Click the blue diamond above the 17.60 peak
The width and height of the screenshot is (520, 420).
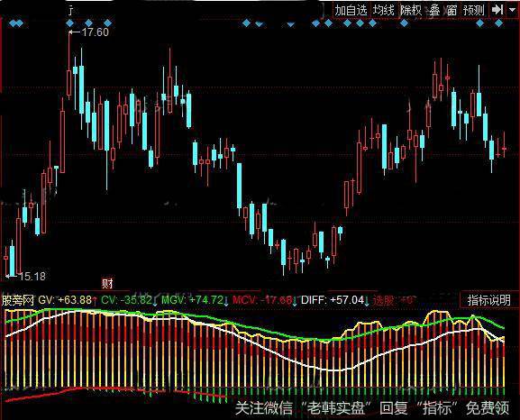point(69,23)
